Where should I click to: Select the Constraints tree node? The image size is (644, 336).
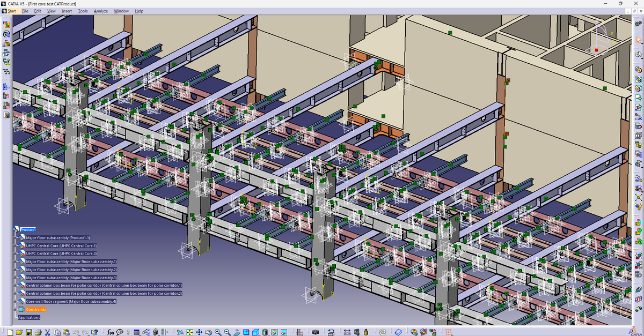click(36, 310)
